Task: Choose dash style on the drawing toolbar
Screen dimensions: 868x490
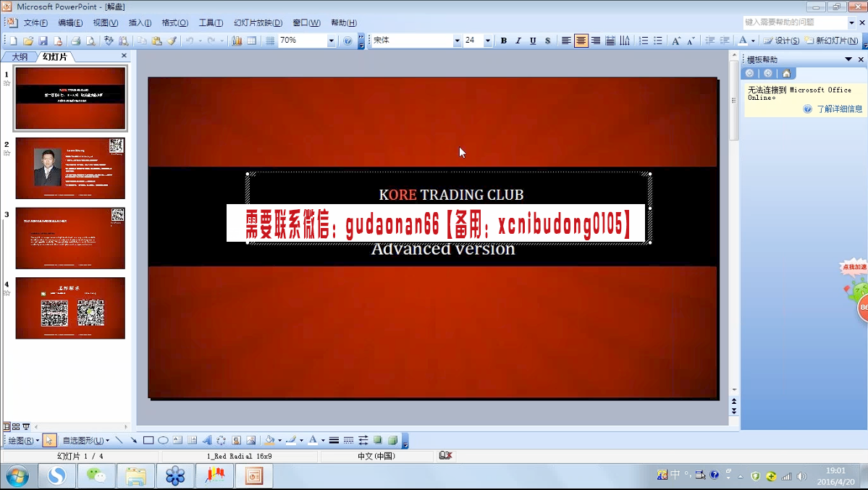Action: (348, 440)
